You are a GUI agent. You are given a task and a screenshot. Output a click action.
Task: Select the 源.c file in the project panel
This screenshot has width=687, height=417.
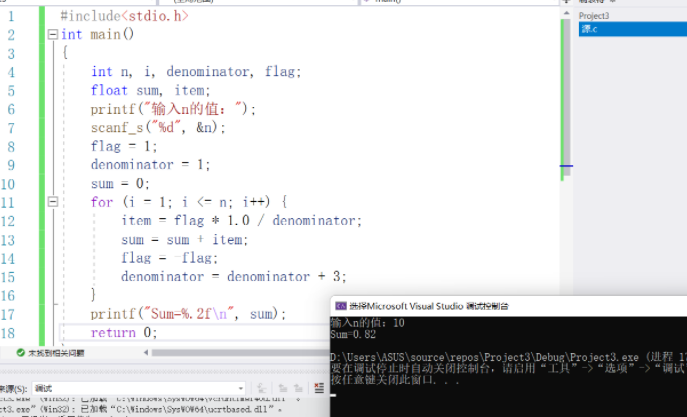(x=633, y=29)
